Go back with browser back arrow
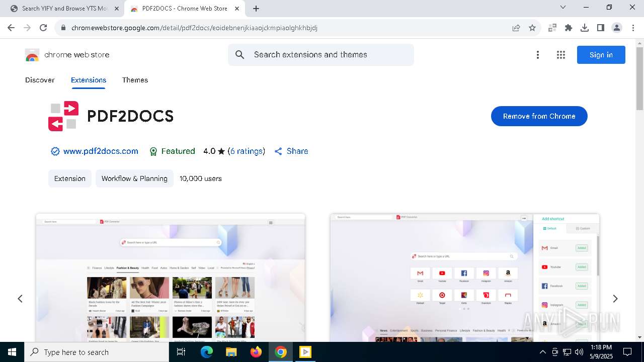The width and height of the screenshot is (644, 362). point(12,28)
